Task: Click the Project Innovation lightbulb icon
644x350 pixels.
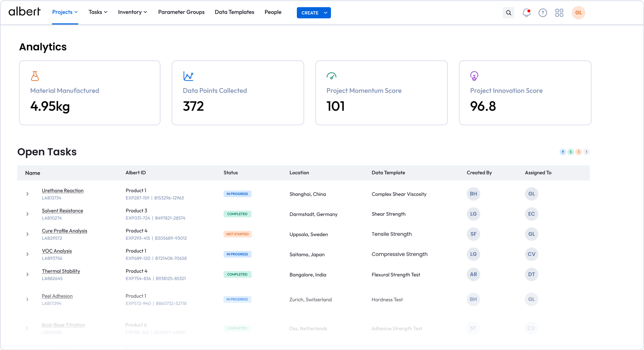Action: (x=474, y=76)
